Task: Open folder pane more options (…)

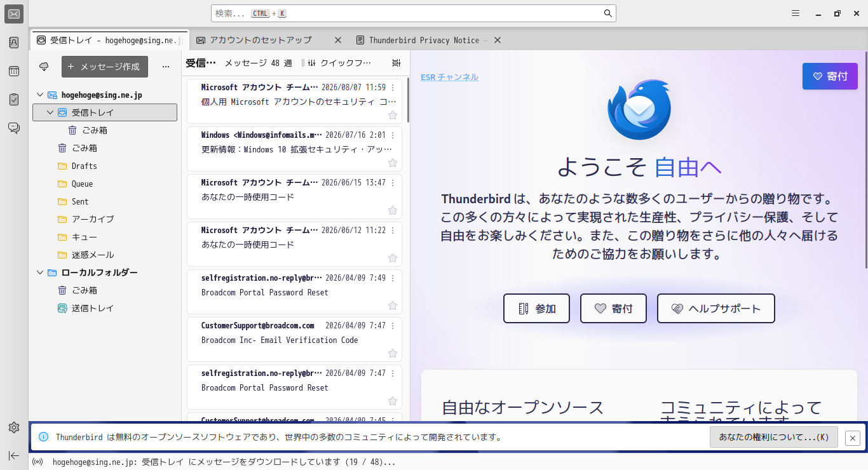Action: (x=166, y=67)
